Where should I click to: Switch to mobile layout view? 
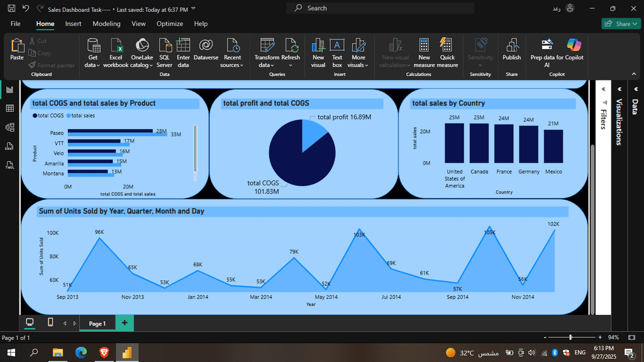[50, 322]
